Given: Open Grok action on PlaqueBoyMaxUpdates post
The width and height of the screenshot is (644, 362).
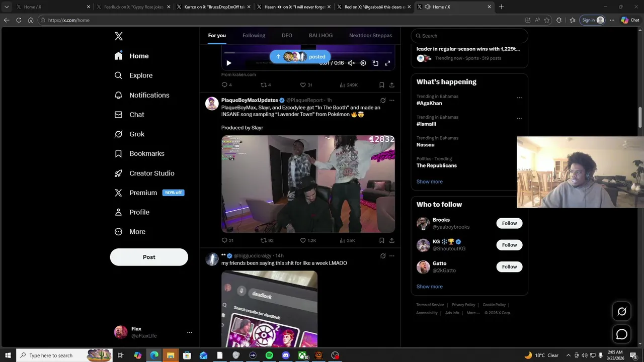Looking at the screenshot, I should point(383,100).
